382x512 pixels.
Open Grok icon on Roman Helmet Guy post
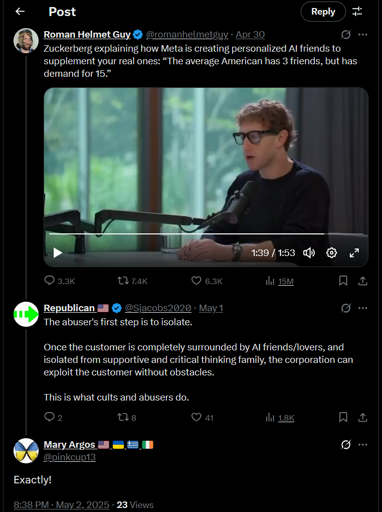pos(346,34)
